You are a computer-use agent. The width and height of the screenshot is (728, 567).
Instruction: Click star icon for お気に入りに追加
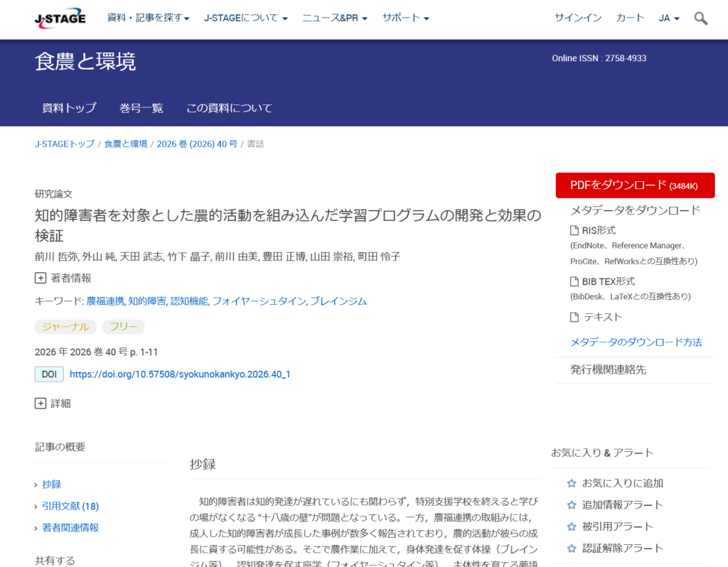pos(572,483)
